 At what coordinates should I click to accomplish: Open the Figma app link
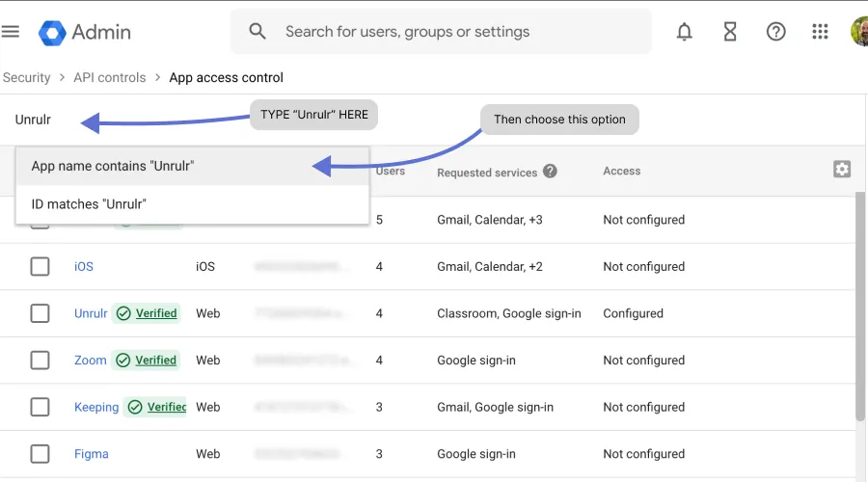point(92,454)
